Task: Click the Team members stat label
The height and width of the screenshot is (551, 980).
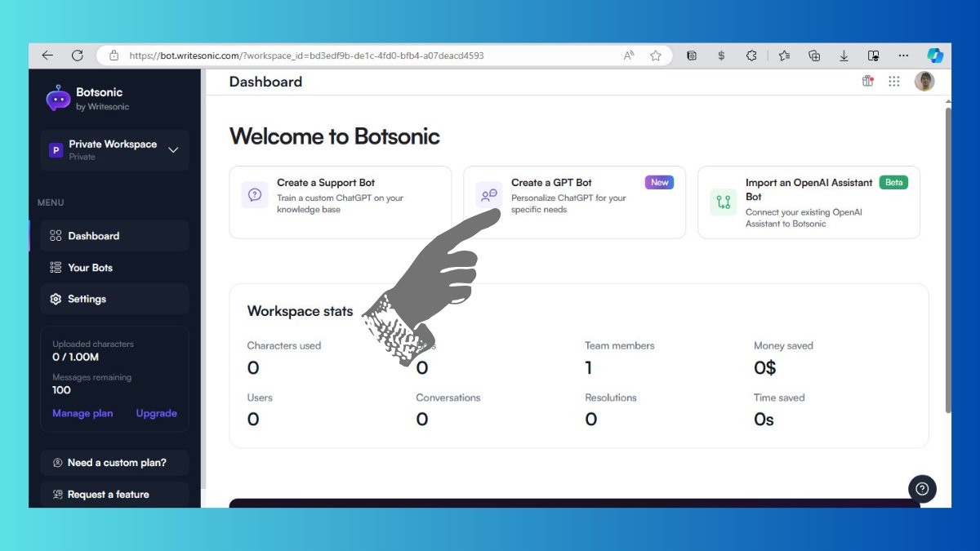Action: click(620, 345)
